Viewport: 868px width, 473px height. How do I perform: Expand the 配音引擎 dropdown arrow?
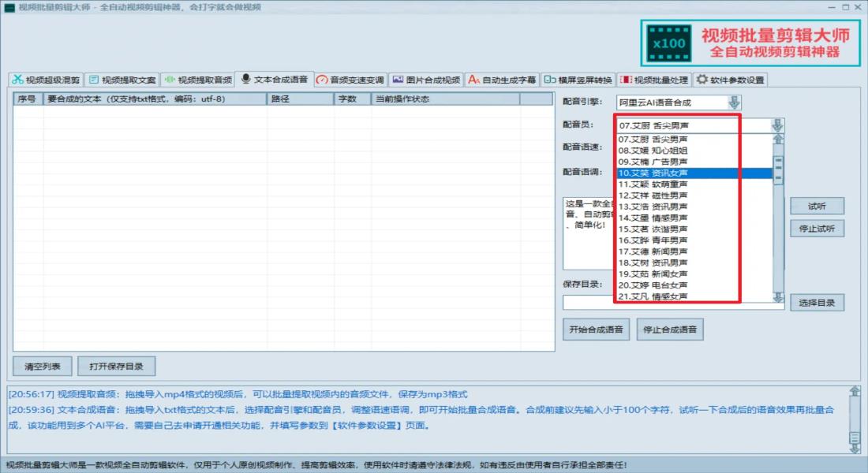pos(734,102)
